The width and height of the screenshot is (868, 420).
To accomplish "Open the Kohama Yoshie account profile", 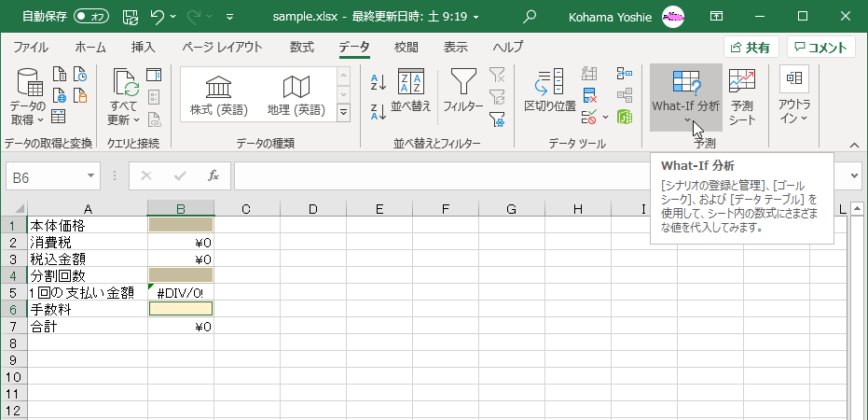I will click(x=627, y=16).
